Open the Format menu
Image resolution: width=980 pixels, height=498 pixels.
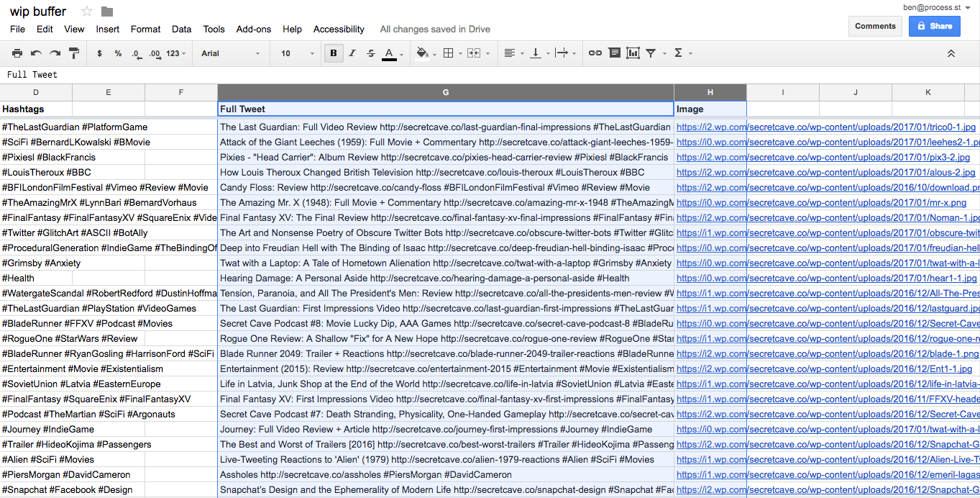(x=145, y=29)
